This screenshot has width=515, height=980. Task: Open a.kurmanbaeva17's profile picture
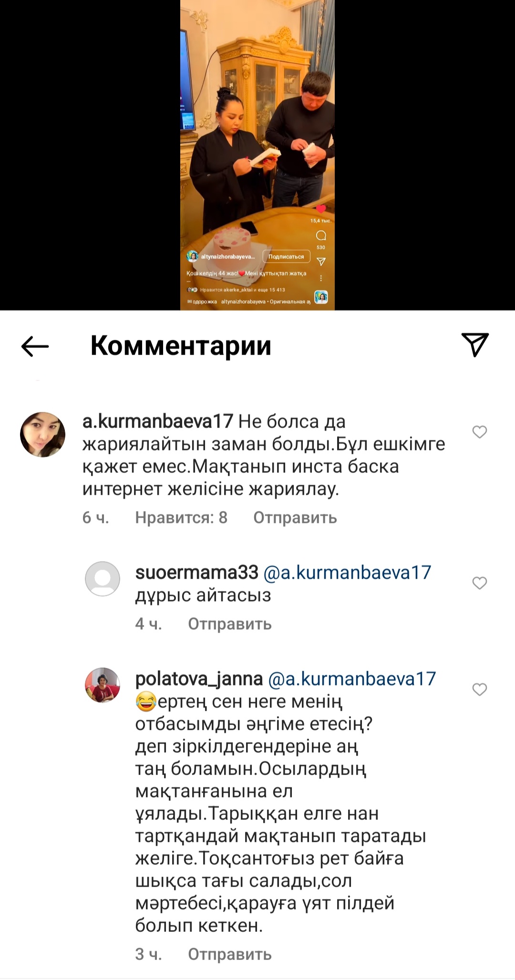(42, 435)
